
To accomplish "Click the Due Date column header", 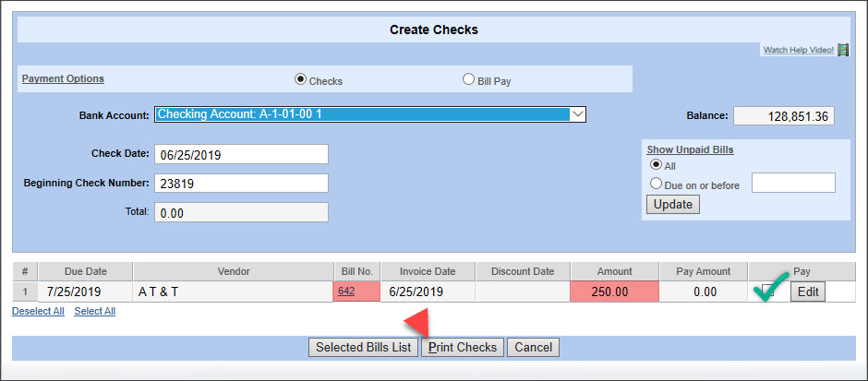I will click(85, 271).
